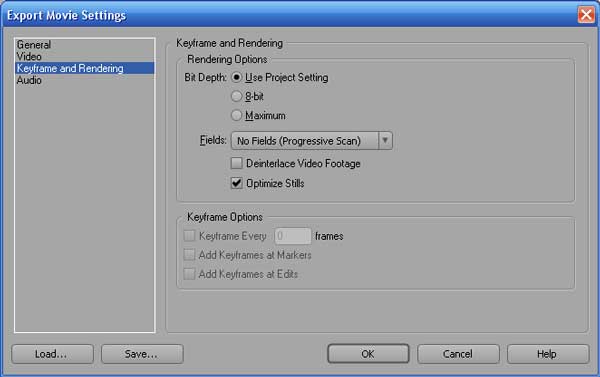
Task: Click the Cancel button
Action: [458, 354]
